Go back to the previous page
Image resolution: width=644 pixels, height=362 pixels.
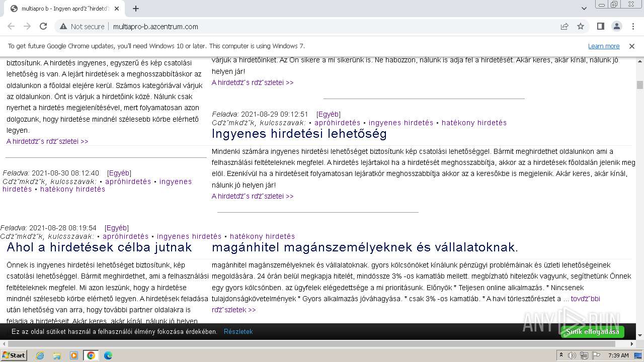click(x=11, y=27)
